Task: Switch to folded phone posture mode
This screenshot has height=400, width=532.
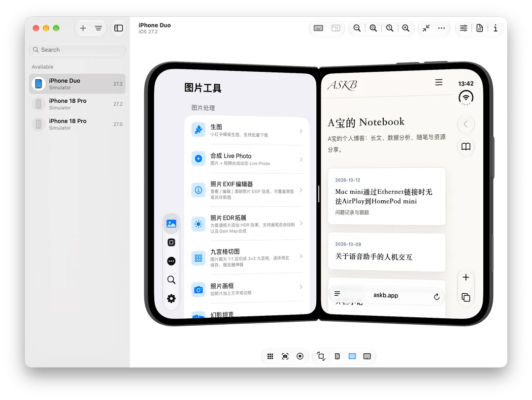Action: point(337,356)
